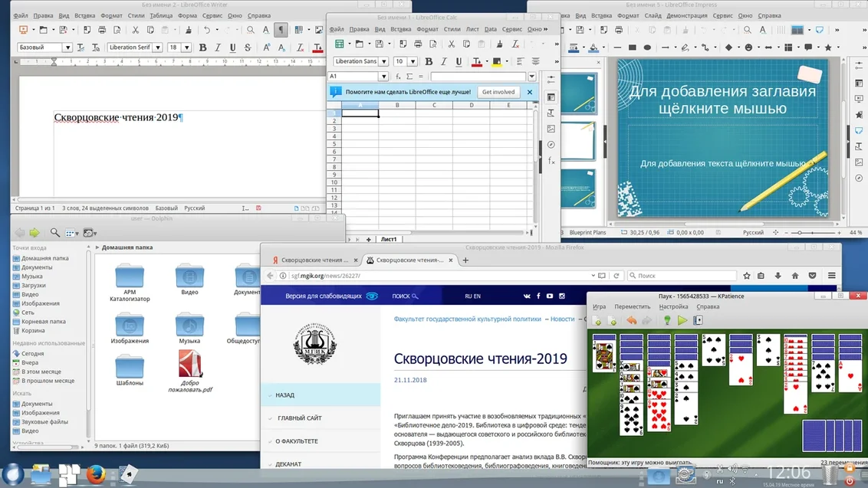Open the Navigator compass icon in Calc sidebar
This screenshot has width=868, height=488.
(x=551, y=144)
